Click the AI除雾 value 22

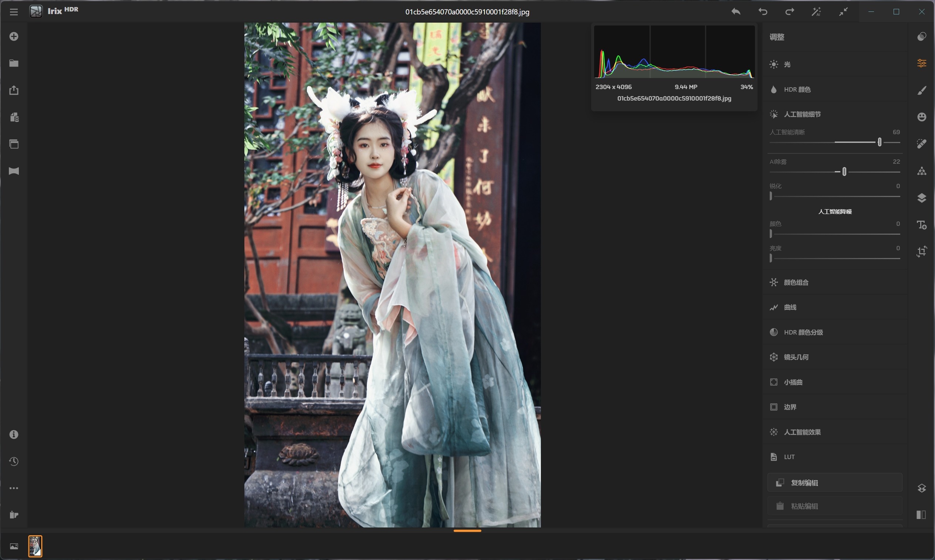point(896,162)
